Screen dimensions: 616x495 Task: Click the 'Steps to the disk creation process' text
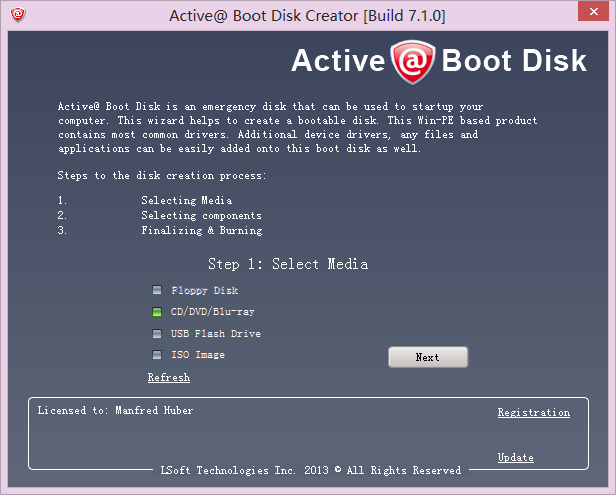click(162, 175)
